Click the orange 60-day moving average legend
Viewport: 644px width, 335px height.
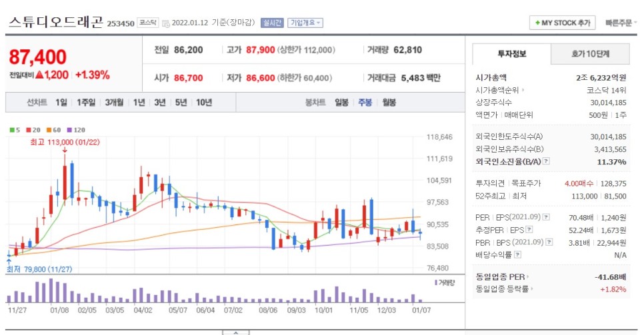(x=53, y=130)
